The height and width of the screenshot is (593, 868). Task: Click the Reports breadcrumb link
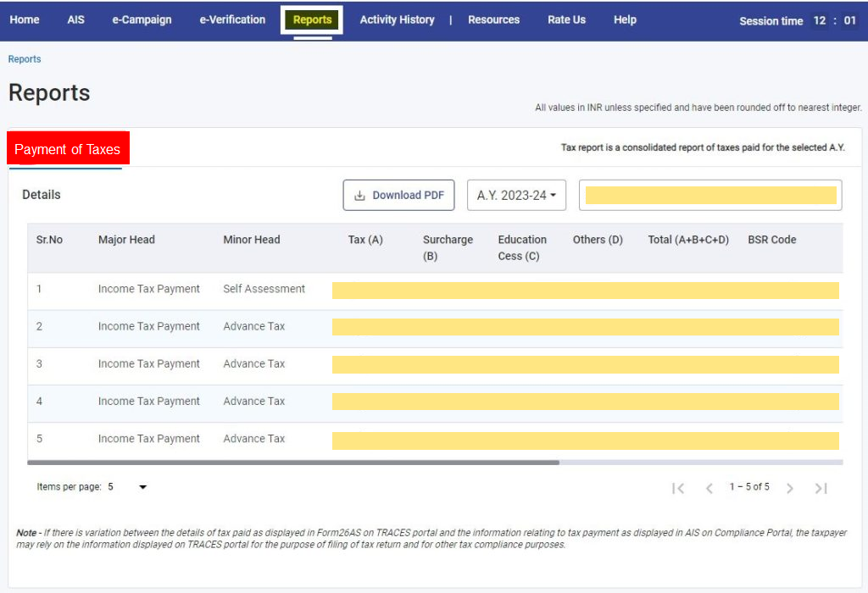point(25,59)
